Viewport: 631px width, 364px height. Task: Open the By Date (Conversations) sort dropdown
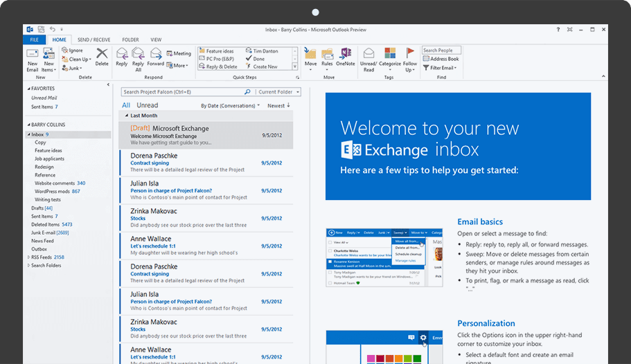pyautogui.click(x=230, y=106)
